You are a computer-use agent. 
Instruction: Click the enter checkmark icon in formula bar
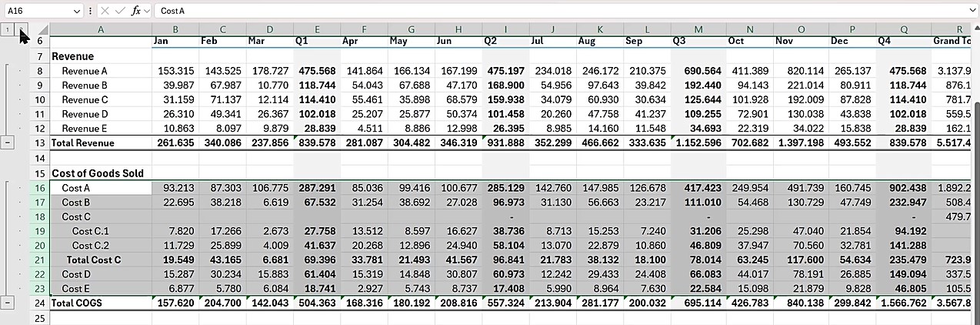[120, 11]
